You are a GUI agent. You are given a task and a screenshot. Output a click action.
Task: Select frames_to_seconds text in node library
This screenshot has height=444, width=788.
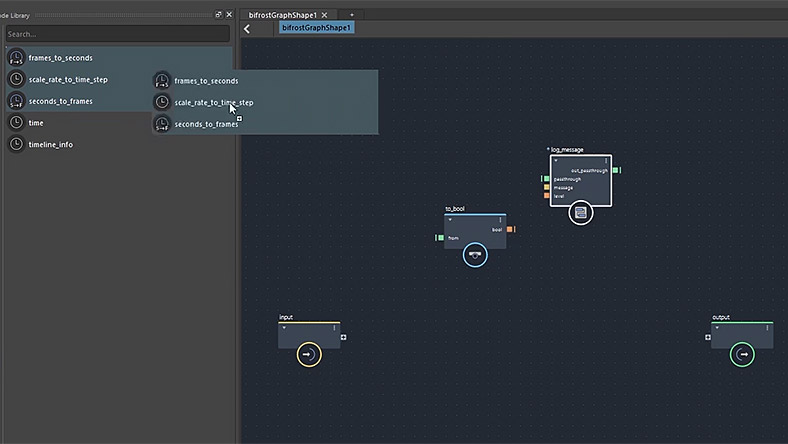(x=60, y=58)
